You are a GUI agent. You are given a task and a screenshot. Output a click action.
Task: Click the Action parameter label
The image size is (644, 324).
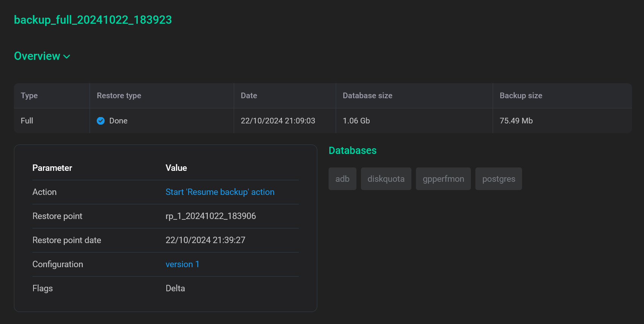44,192
